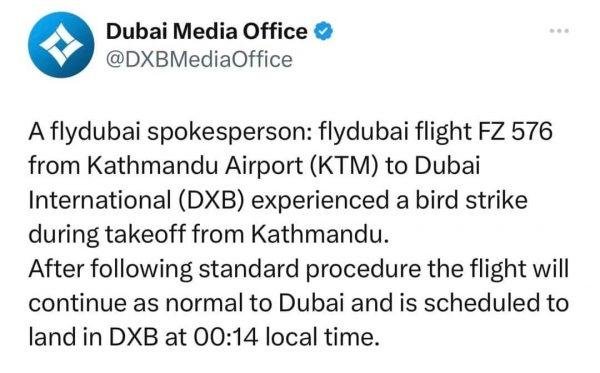Click "After following" at the second paragraph start

111,270
